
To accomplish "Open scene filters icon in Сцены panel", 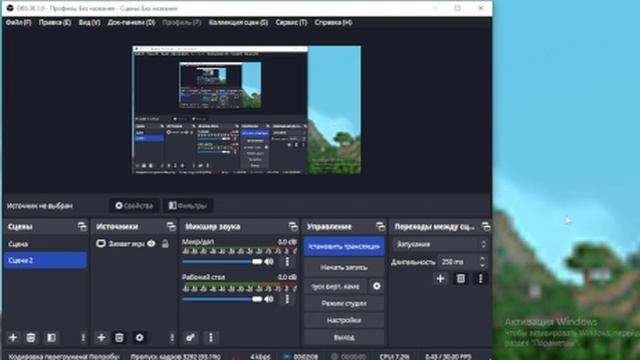I will coord(51,338).
